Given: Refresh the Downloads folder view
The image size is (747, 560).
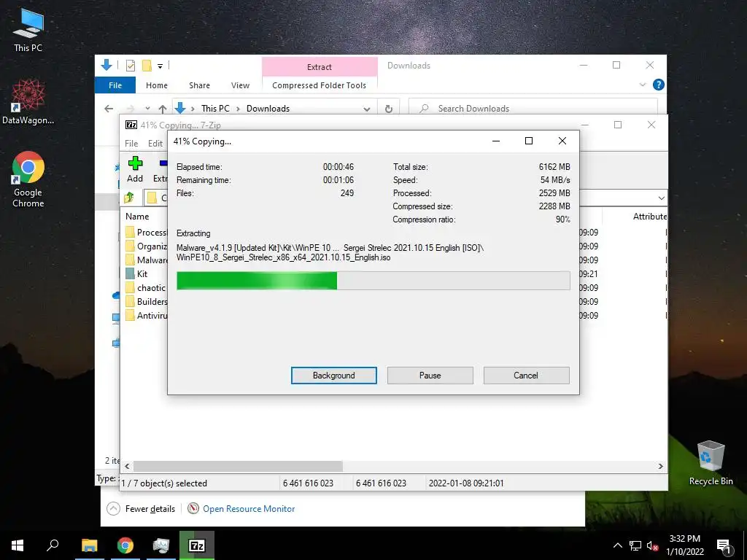Looking at the screenshot, I should [x=389, y=109].
